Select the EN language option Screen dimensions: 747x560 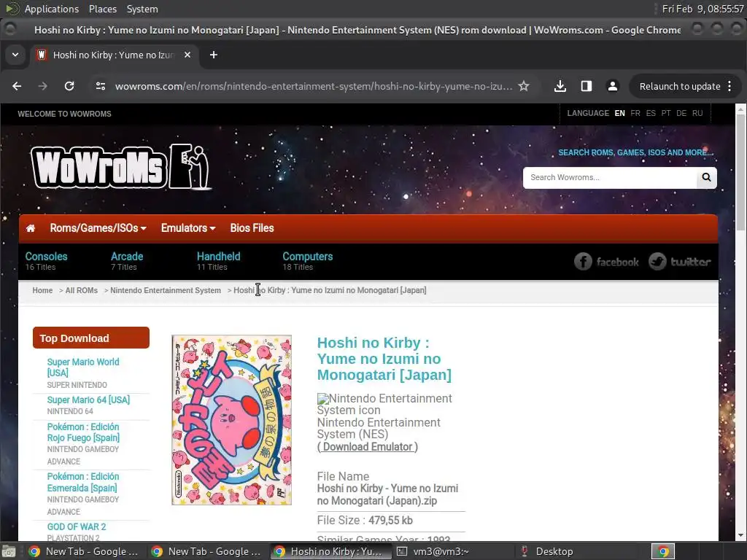tap(619, 113)
